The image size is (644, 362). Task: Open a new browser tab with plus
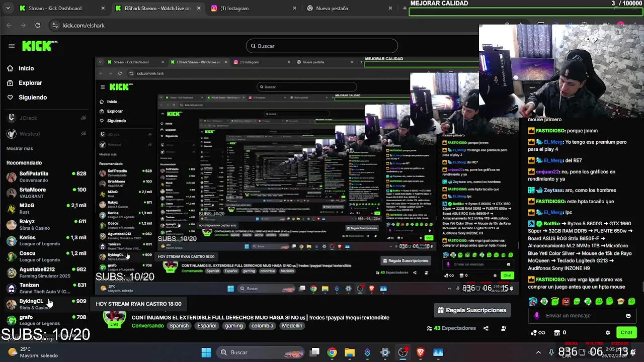(x=405, y=8)
